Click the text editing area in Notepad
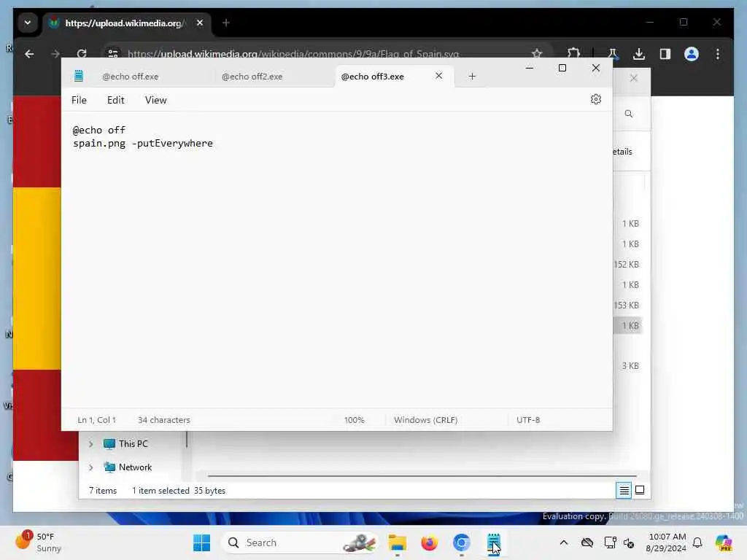 point(336,260)
